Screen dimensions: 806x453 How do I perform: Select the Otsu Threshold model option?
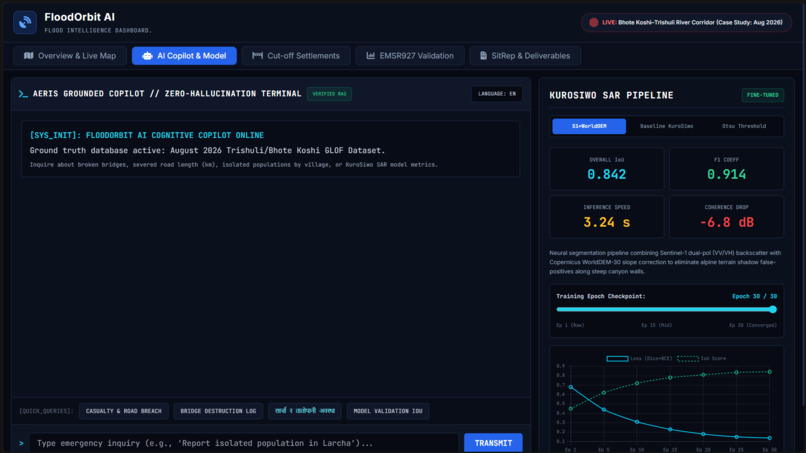tap(744, 126)
